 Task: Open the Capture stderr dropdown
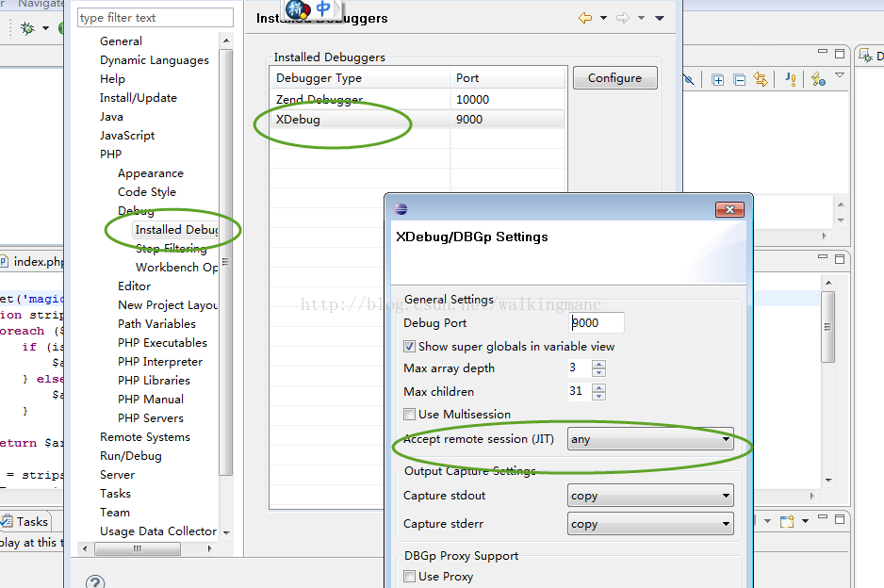pyautogui.click(x=650, y=524)
